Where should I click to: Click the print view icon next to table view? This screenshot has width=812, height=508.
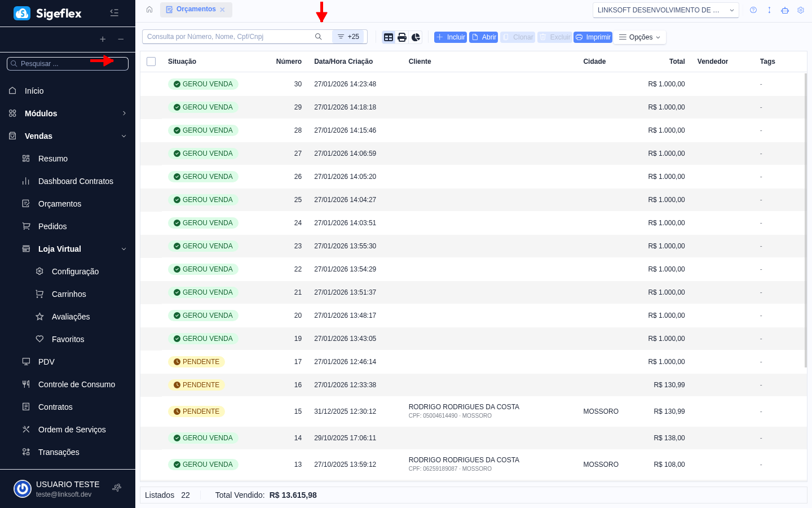(402, 37)
